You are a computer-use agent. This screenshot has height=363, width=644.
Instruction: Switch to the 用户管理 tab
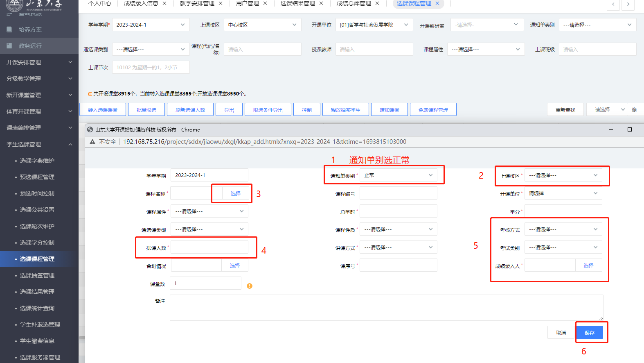coord(247,3)
